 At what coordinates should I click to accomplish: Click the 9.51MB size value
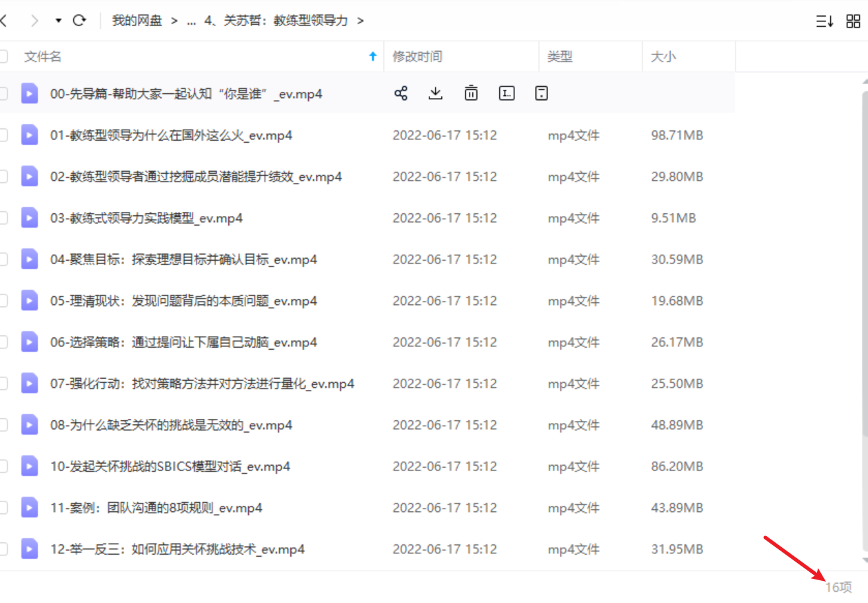674,218
